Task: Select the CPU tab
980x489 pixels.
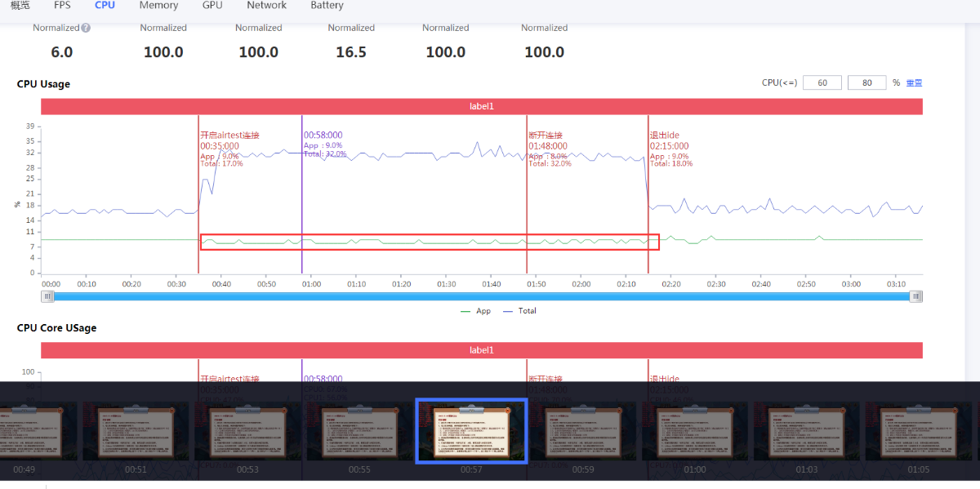Action: pos(105,5)
